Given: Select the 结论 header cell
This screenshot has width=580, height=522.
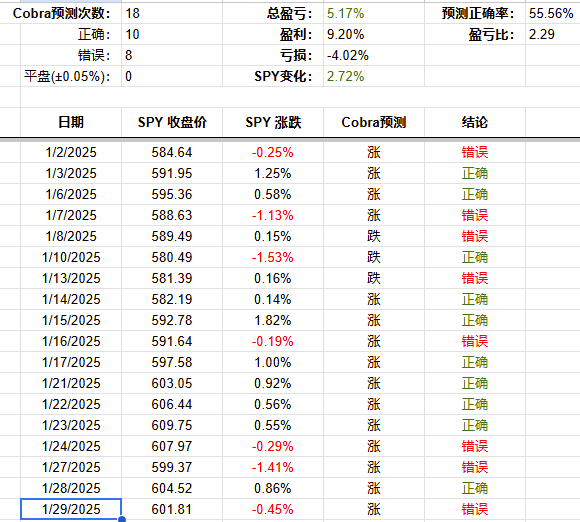Looking at the screenshot, I should (x=475, y=122).
